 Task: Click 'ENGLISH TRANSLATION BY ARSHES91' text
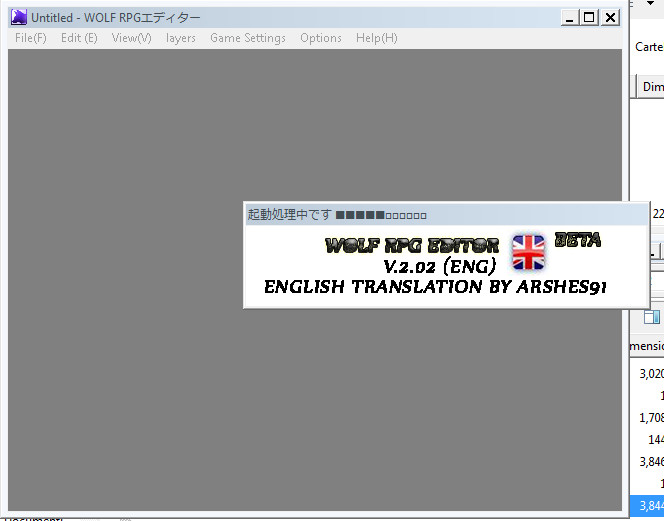[435, 287]
